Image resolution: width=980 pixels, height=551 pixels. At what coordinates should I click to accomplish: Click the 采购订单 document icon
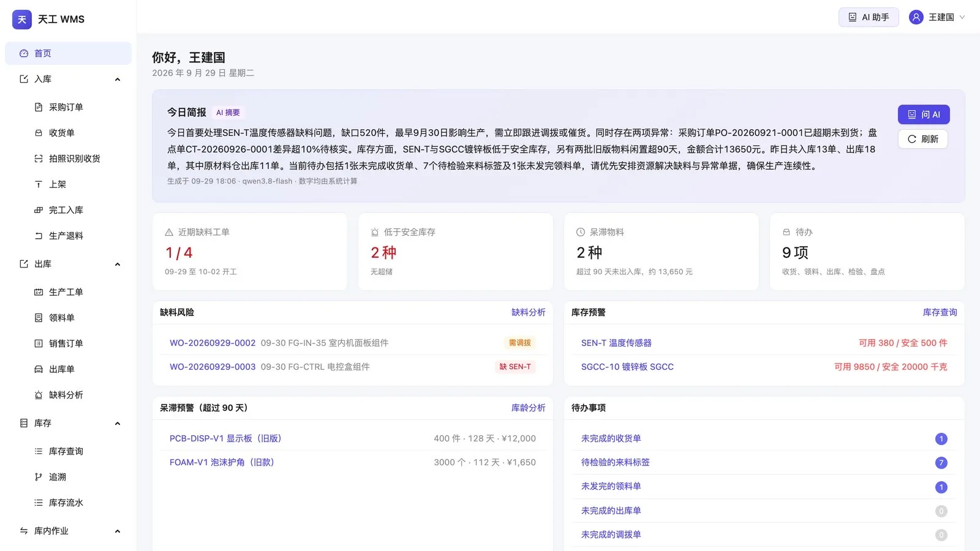tap(39, 107)
